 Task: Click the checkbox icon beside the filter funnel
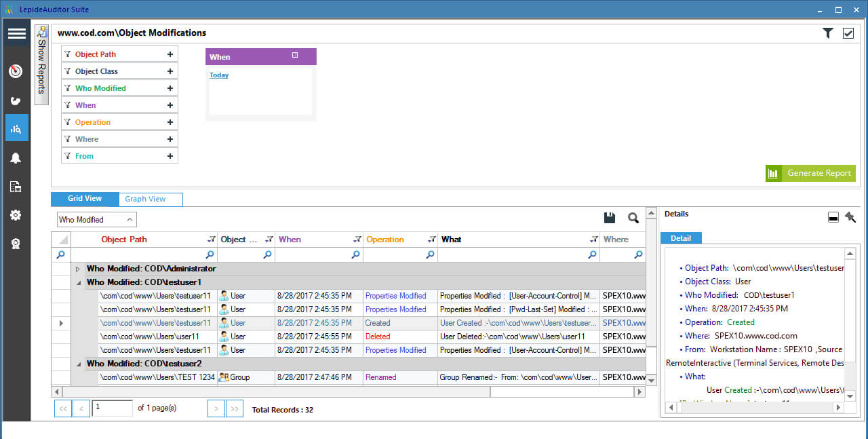848,32
